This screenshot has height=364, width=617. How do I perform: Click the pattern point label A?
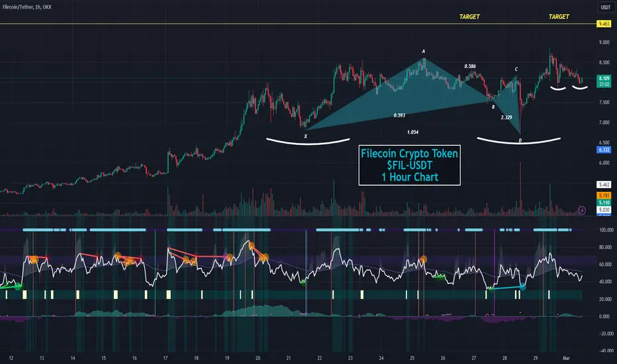pyautogui.click(x=424, y=51)
